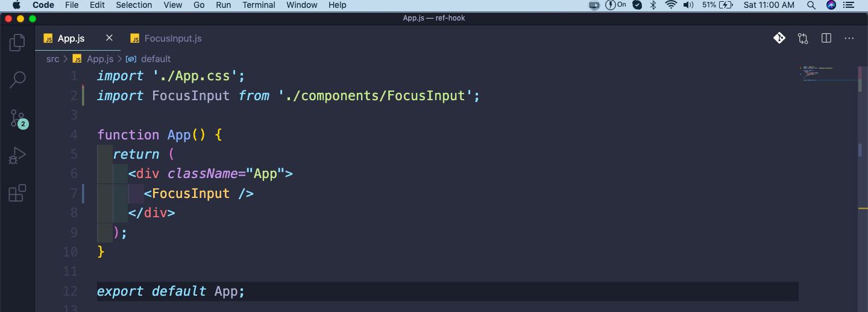Image resolution: width=868 pixels, height=312 pixels.
Task: Click the './components/FocusInput' path string
Action: [376, 95]
